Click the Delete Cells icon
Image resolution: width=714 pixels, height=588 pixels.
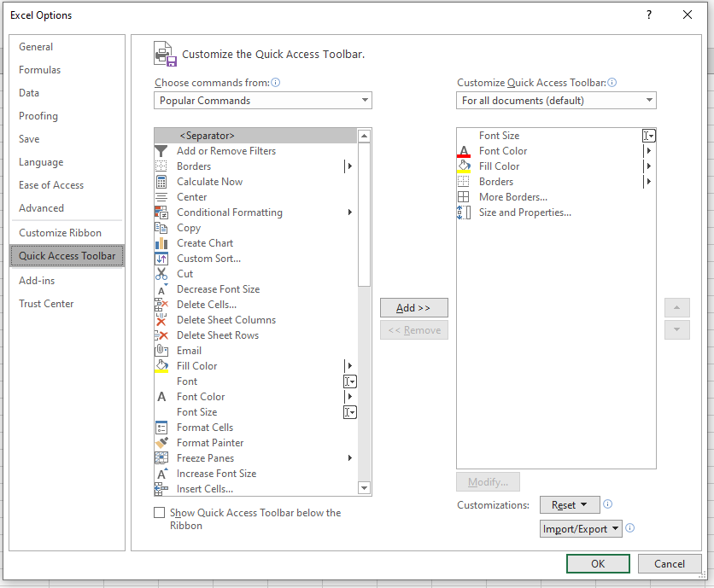pos(161,305)
